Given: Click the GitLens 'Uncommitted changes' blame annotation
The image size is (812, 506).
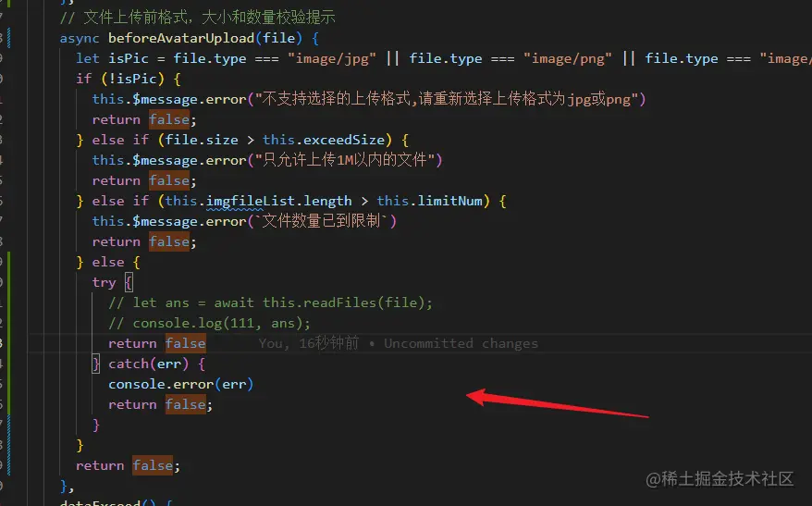Looking at the screenshot, I should 399,343.
